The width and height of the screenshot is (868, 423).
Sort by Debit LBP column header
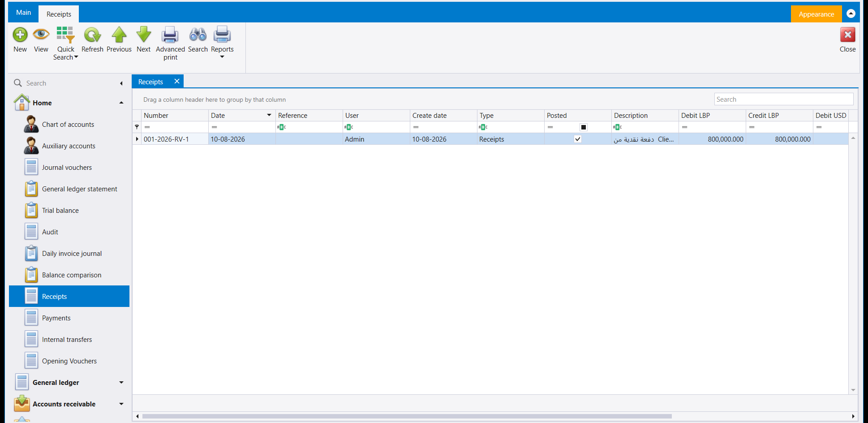(712, 115)
